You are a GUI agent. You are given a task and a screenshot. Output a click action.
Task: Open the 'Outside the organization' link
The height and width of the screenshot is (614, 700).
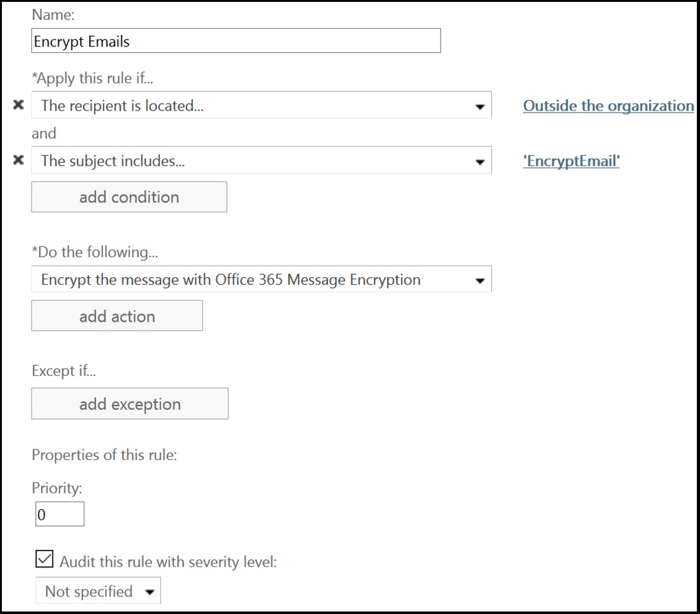(x=608, y=106)
